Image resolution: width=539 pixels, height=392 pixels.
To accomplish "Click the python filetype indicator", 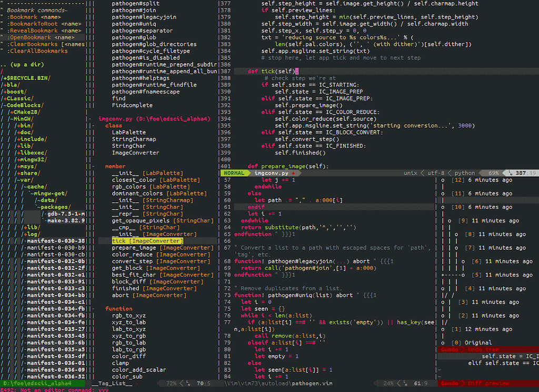I will pyautogui.click(x=464, y=173).
